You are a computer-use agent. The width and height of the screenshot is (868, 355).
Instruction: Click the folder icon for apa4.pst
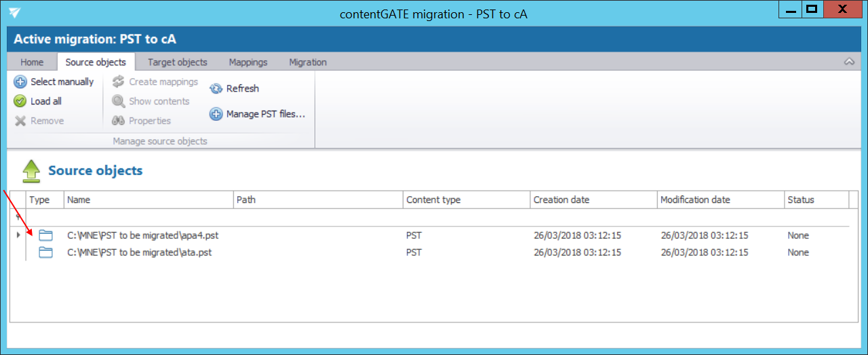[45, 236]
